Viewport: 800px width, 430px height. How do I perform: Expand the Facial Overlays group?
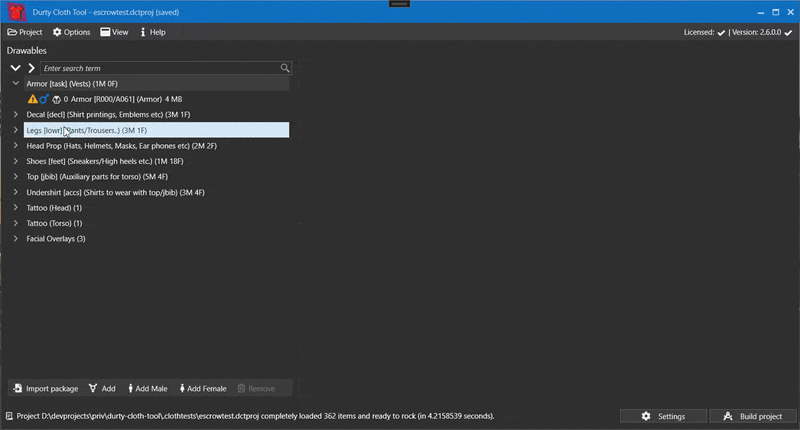(15, 239)
